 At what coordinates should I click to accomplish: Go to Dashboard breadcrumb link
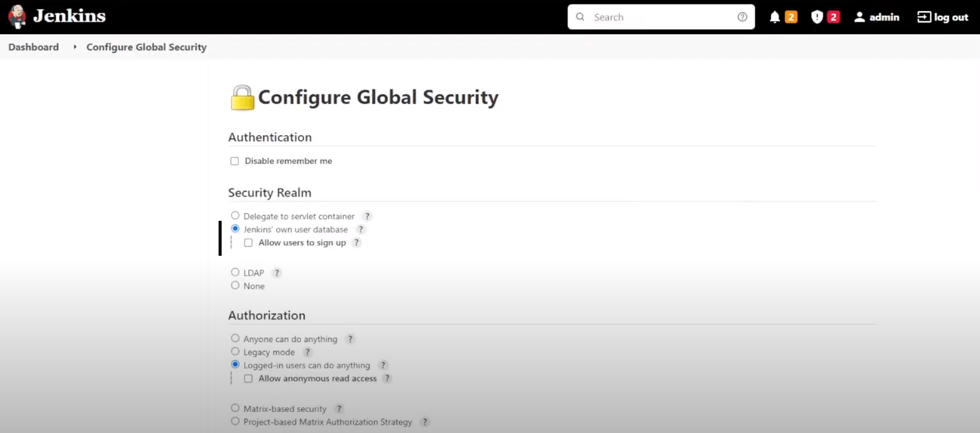(33, 47)
